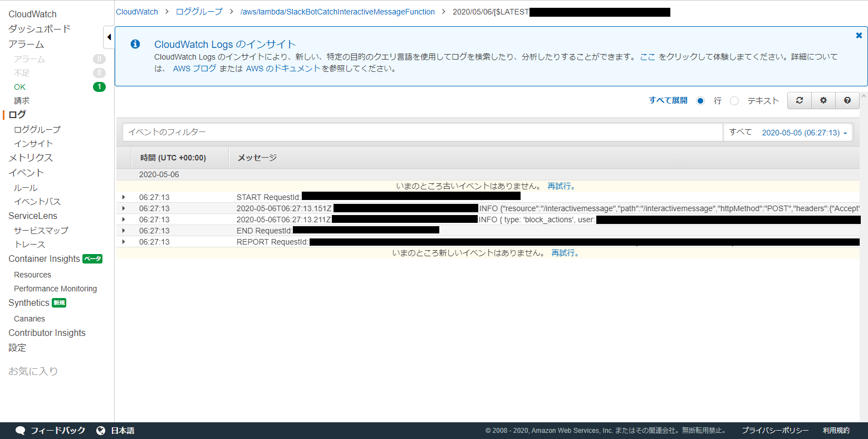868x439 pixels.
Task: Open Canaries in sidebar
Action: 30,319
